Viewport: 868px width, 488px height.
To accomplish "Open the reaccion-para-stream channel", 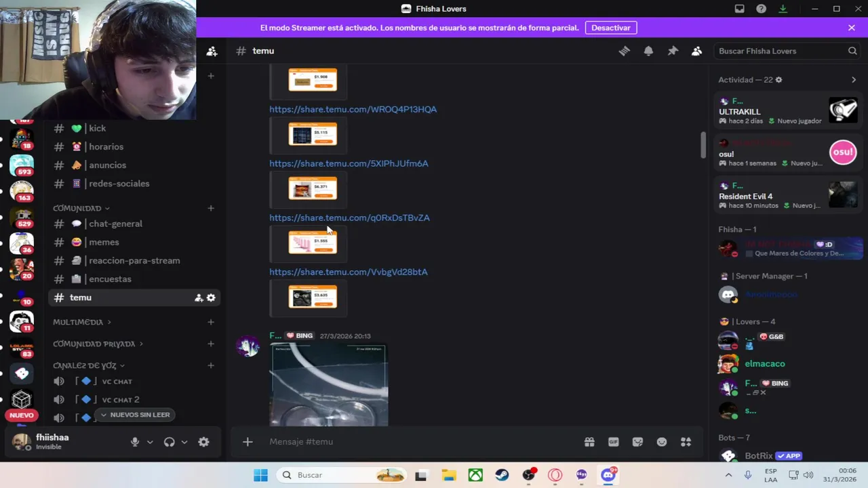I will (x=135, y=260).
